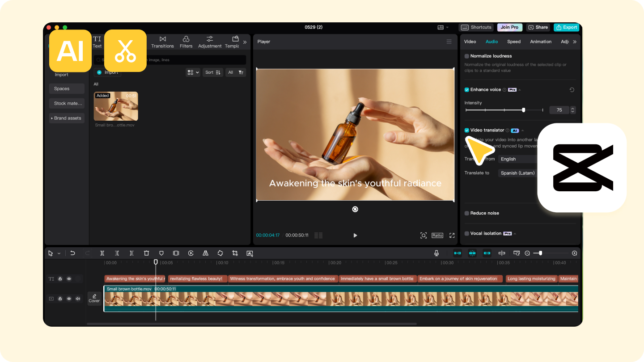This screenshot has height=362, width=644.
Task: Hide the text track
Action: [69, 279]
